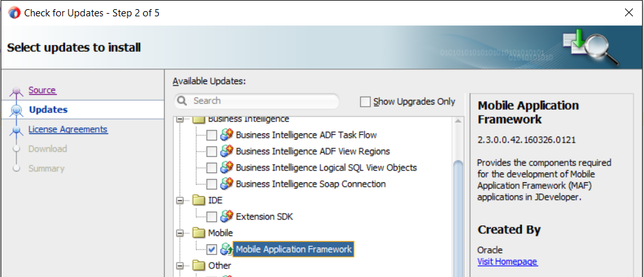Click the Updates step node icon
The width and height of the screenshot is (644, 277).
(16, 110)
